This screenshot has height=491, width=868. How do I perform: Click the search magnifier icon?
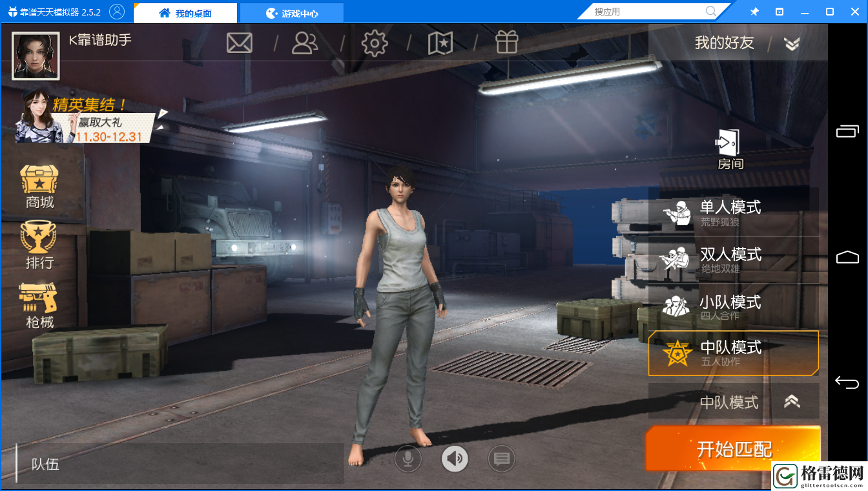[x=711, y=12]
